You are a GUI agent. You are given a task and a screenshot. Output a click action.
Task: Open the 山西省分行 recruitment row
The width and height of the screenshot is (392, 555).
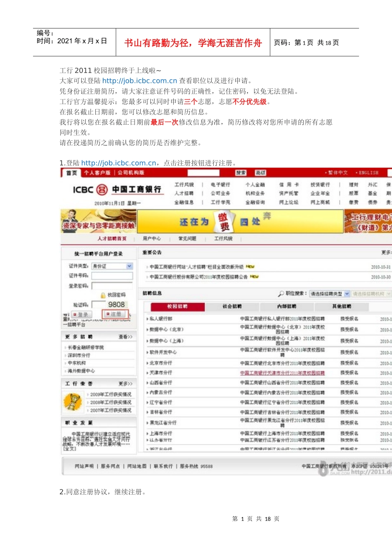[161, 383]
